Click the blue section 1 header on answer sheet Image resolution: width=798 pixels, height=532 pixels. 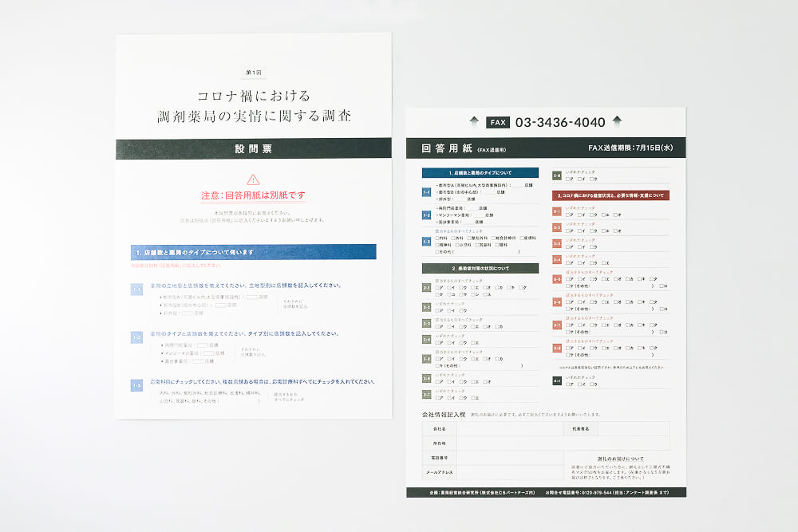480,172
